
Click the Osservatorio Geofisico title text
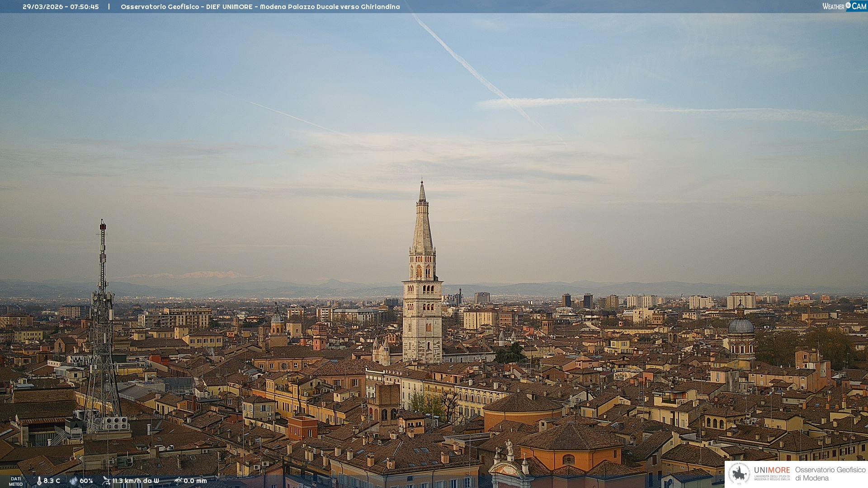(x=160, y=7)
